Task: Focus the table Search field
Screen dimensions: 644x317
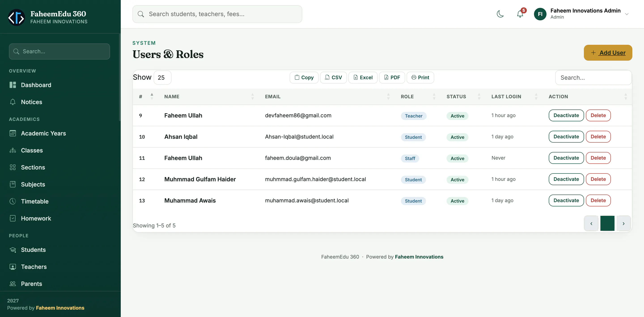Action: tap(593, 77)
